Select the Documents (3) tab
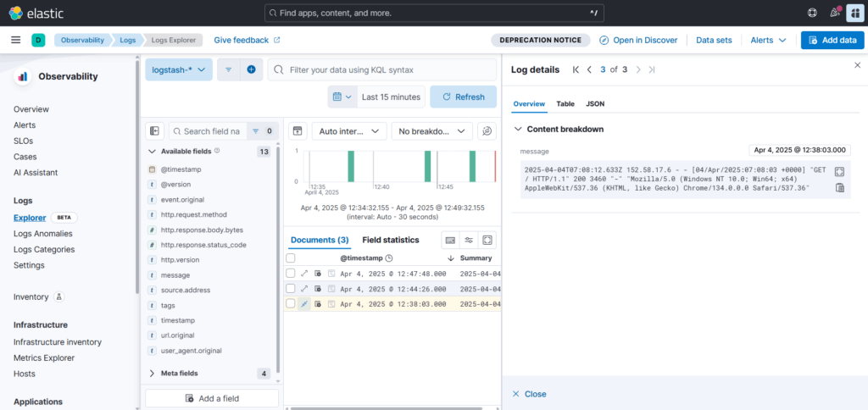This screenshot has width=868, height=410. pos(320,240)
